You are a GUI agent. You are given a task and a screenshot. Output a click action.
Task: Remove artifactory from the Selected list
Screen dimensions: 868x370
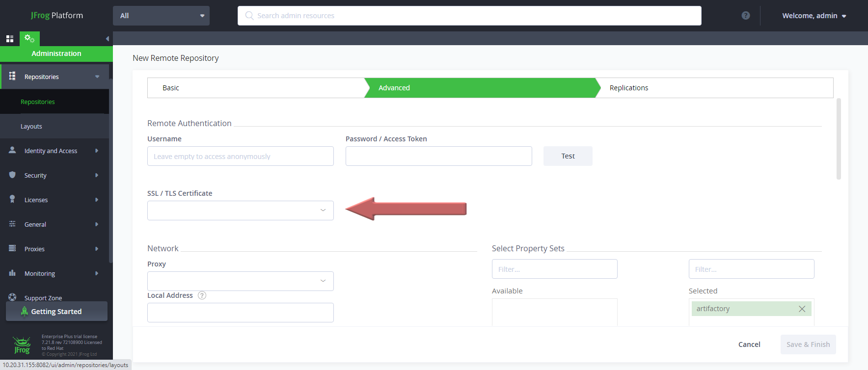(x=802, y=309)
